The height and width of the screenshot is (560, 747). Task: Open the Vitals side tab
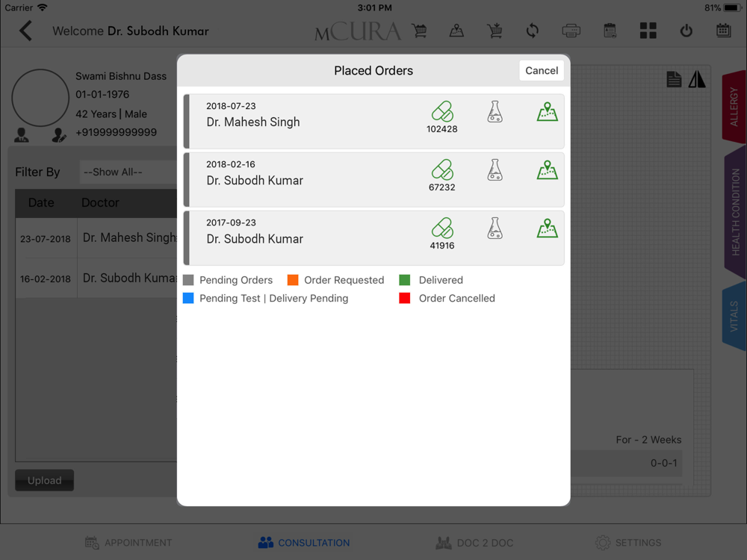coord(734,316)
